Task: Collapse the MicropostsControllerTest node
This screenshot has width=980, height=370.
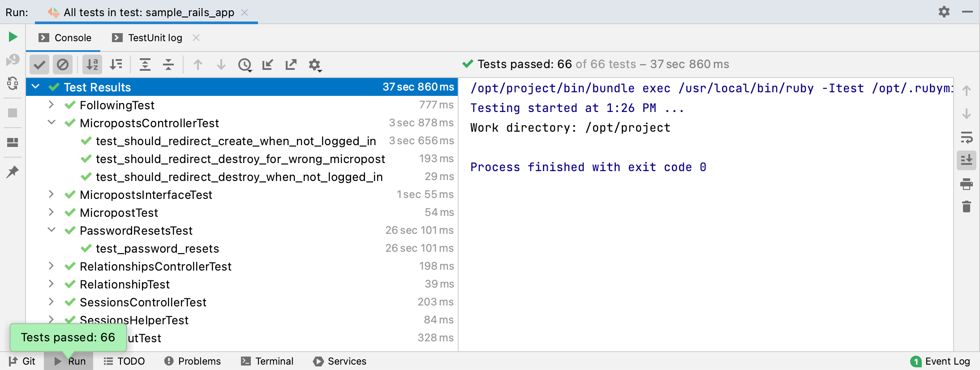Action: click(51, 123)
